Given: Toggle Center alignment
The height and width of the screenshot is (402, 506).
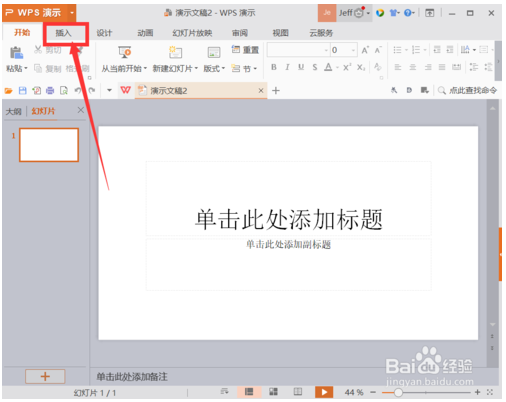Looking at the screenshot, I should click(x=413, y=67).
